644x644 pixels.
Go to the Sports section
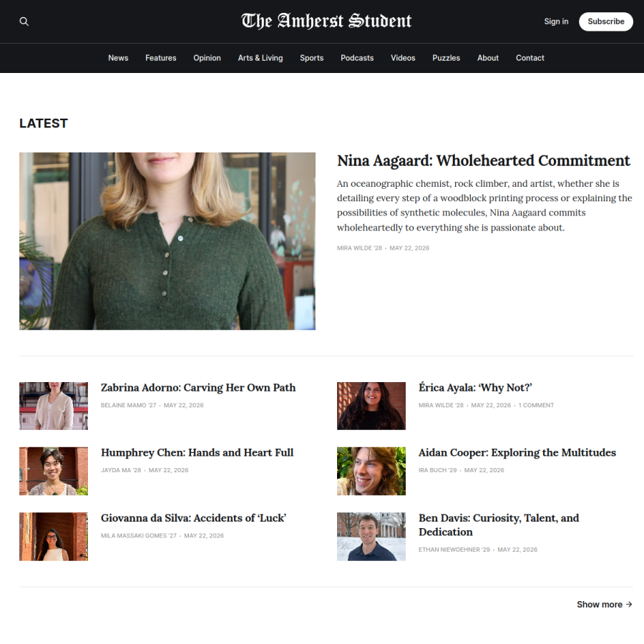pyautogui.click(x=312, y=58)
